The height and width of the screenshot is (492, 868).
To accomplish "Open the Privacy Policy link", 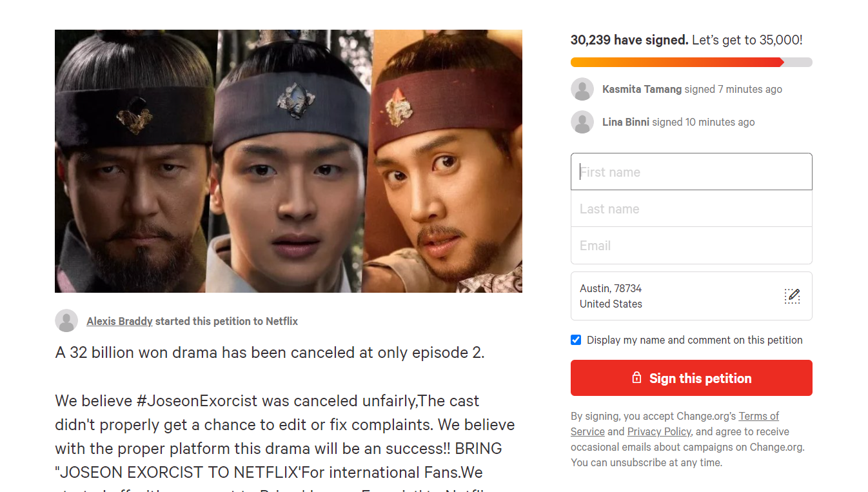I will [x=659, y=431].
